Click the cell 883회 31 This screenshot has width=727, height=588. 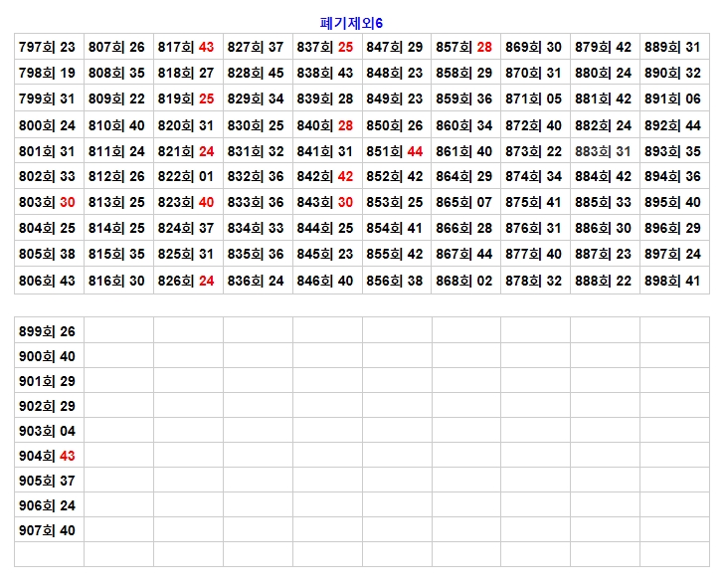click(x=604, y=151)
